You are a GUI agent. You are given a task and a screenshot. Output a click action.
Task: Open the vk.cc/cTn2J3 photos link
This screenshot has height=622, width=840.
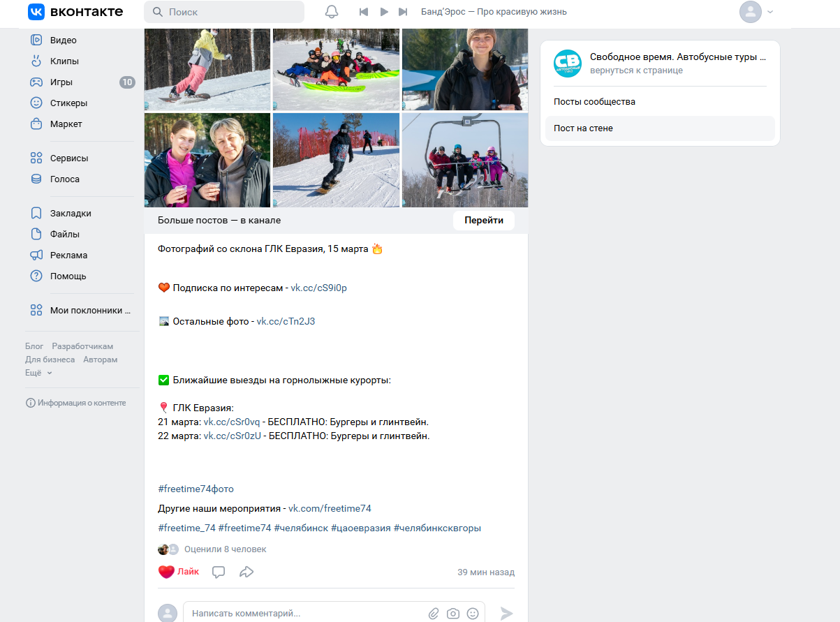(286, 321)
